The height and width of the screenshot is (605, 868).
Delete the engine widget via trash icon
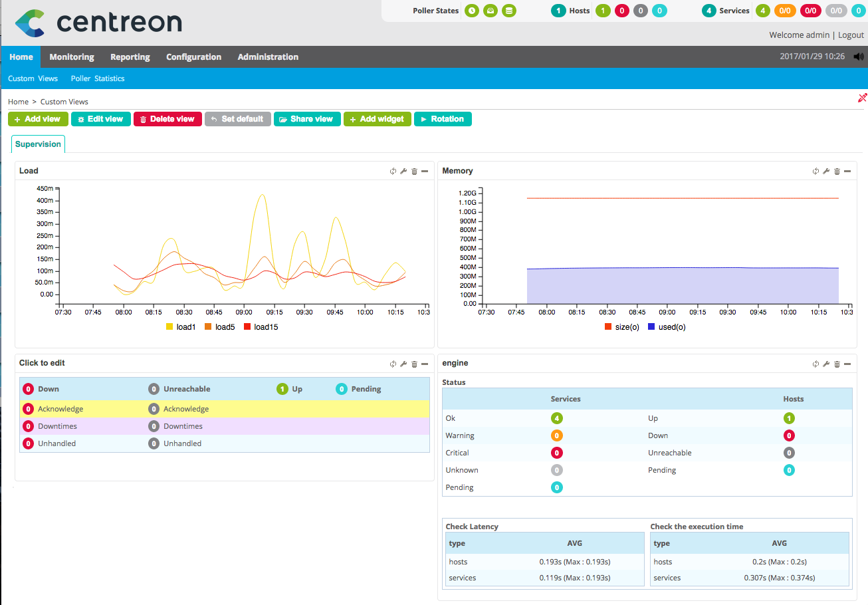coord(837,364)
